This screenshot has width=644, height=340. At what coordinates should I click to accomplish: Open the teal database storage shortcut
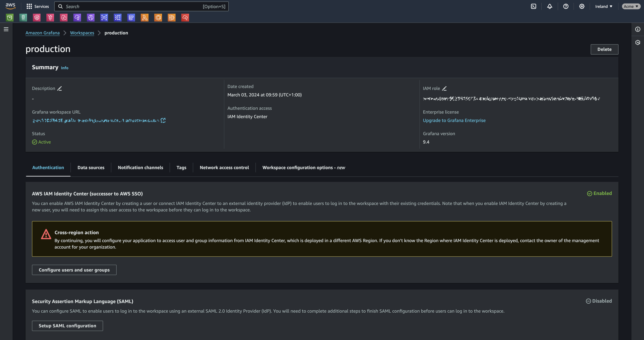(x=23, y=18)
